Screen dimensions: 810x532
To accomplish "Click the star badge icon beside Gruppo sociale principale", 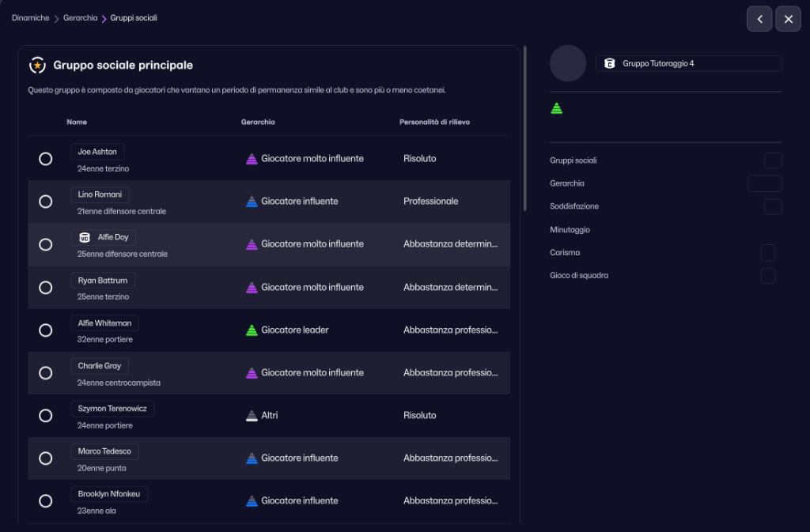I will [37, 66].
